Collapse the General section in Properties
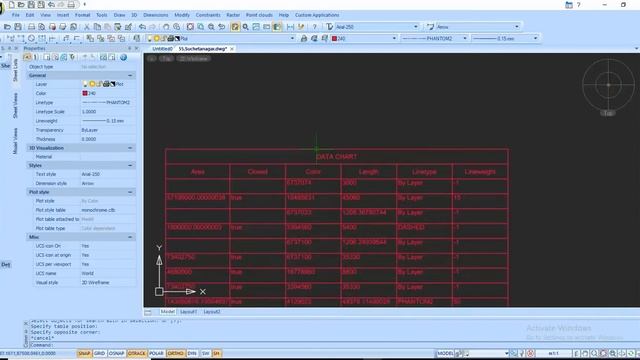640x360 pixels. click(x=130, y=76)
